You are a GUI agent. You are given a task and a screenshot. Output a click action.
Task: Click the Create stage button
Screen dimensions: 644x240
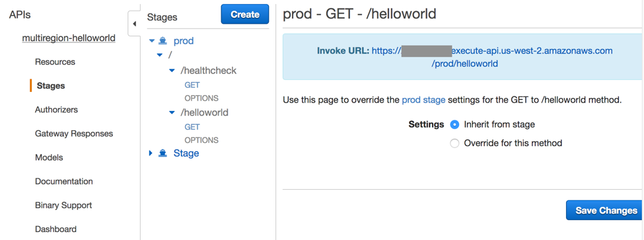click(x=245, y=15)
